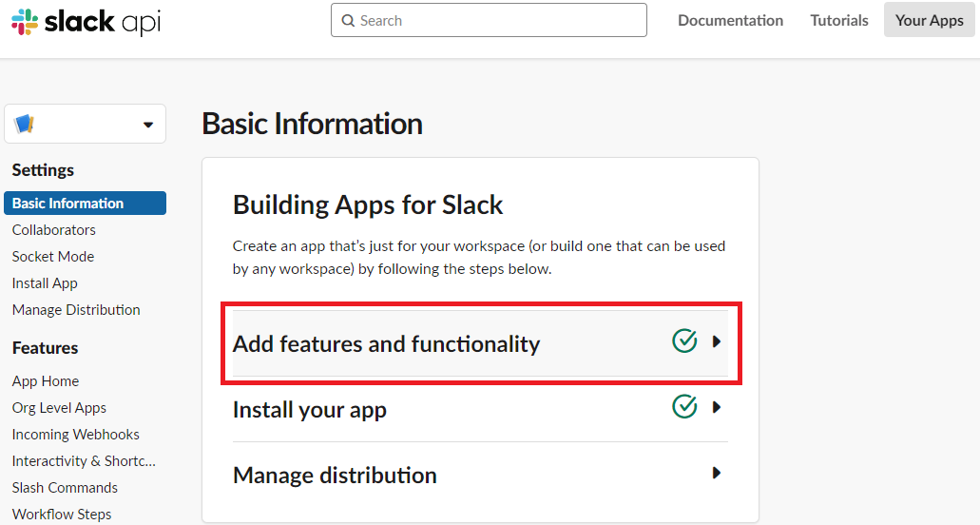The width and height of the screenshot is (980, 525).
Task: Click green checkmark beside Add features
Action: point(684,340)
